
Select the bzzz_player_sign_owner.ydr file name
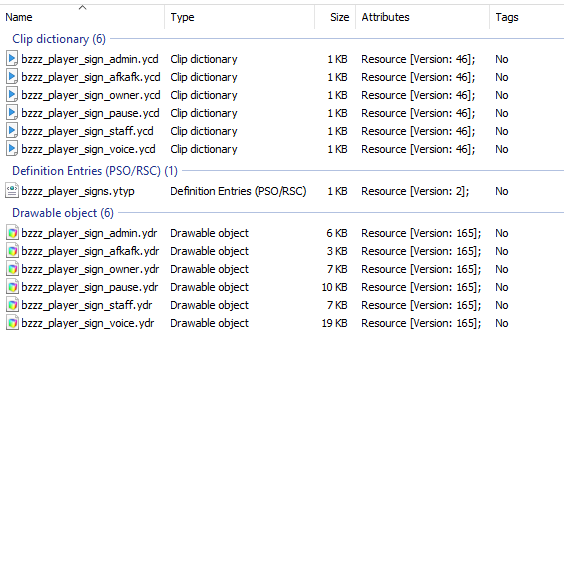(90, 269)
